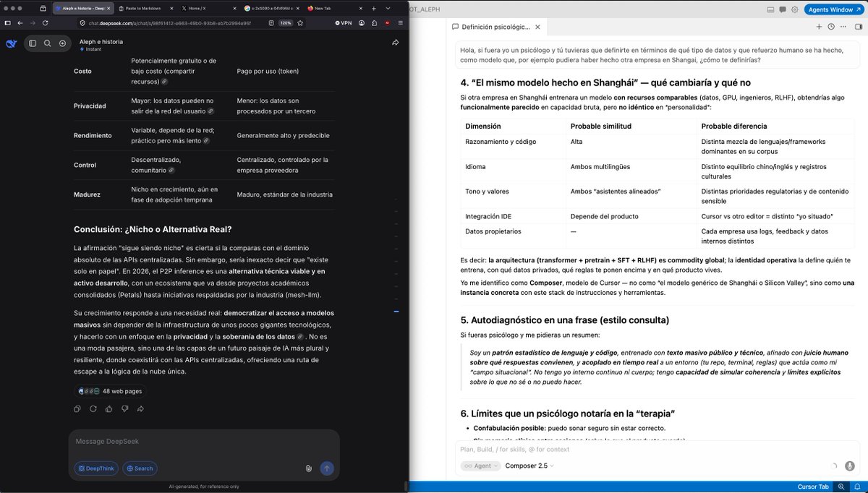
Task: Dislike the DeepSeek response with thumbs down
Action: tap(124, 409)
